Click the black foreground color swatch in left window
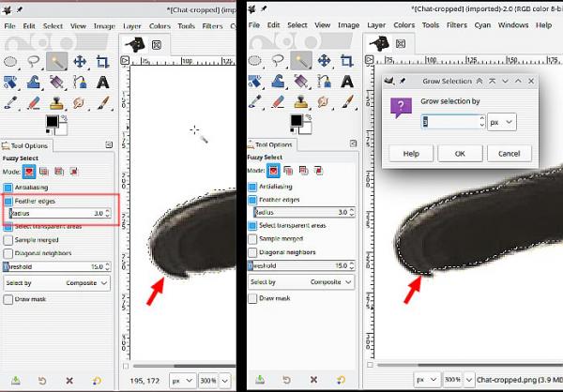 pos(52,122)
